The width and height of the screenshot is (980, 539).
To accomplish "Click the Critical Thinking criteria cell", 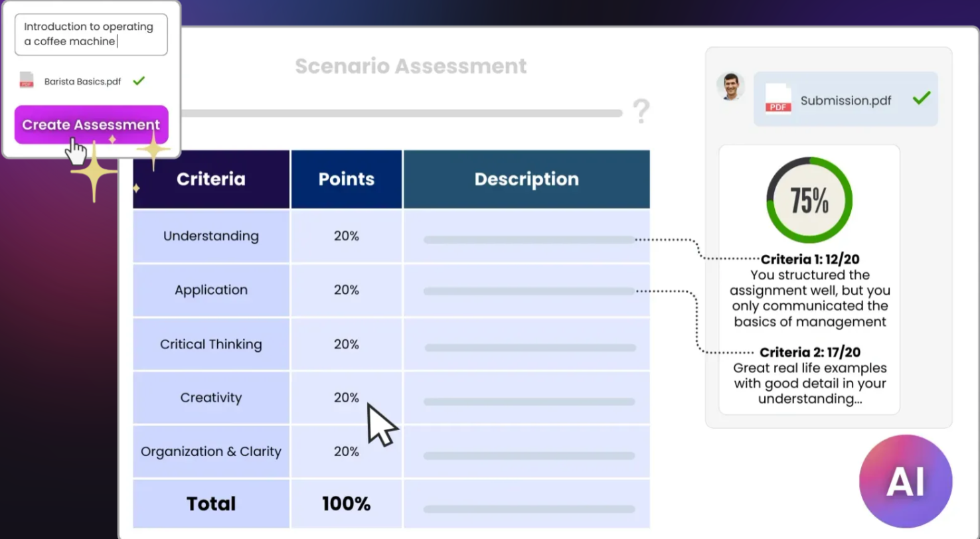I will 211,344.
